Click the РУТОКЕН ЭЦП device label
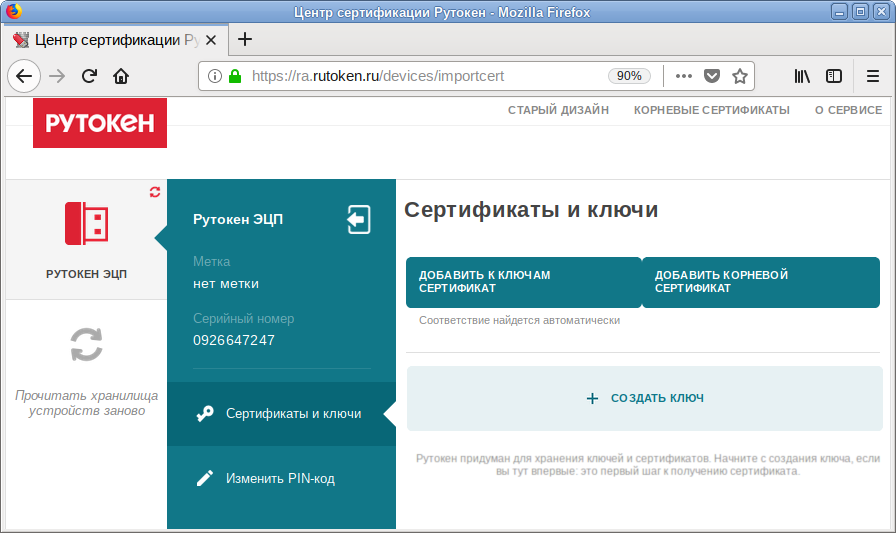Image resolution: width=896 pixels, height=533 pixels. pos(86,274)
